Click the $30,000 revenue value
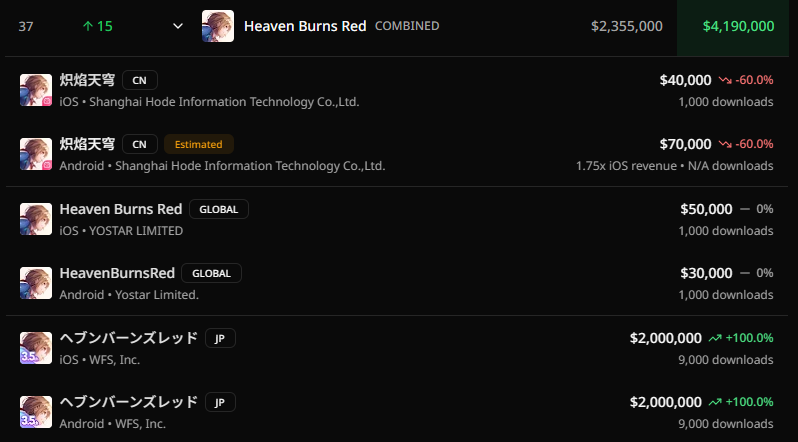 coord(706,273)
